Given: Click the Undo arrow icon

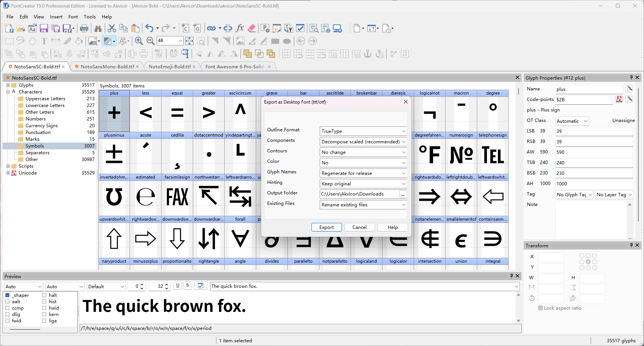Looking at the screenshot, I should coord(149,29).
